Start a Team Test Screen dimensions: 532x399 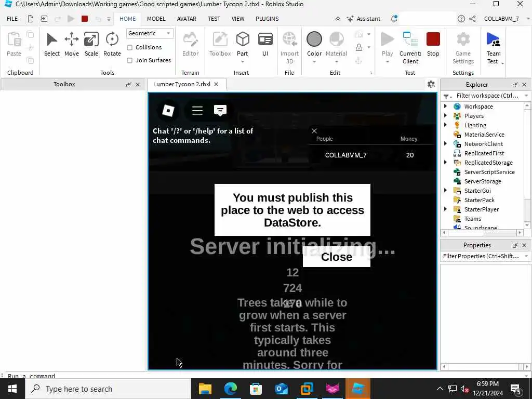494,47
